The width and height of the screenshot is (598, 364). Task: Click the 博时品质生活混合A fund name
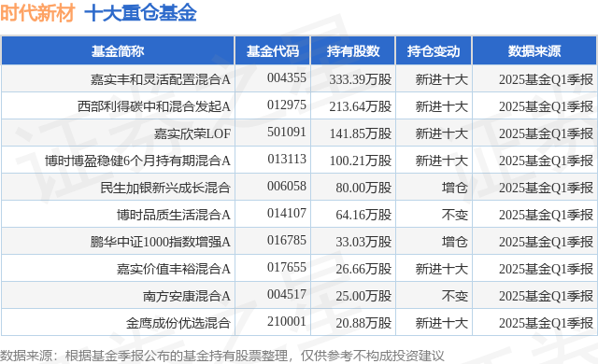tap(174, 215)
